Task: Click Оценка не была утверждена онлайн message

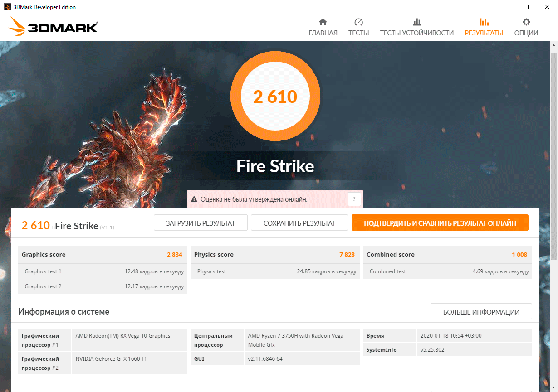Action: (254, 199)
